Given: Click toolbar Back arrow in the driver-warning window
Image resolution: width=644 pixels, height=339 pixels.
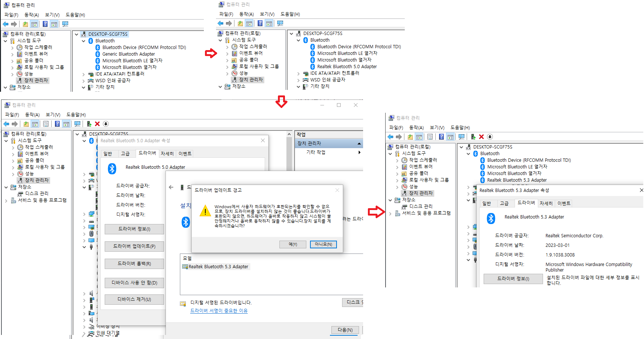Looking at the screenshot, I should 6,124.
